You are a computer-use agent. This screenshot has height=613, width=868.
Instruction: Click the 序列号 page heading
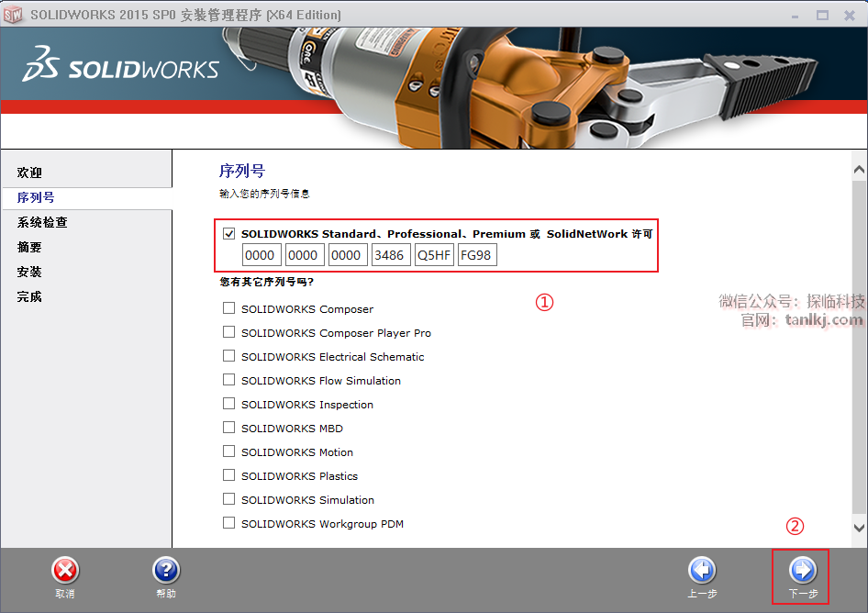242,171
